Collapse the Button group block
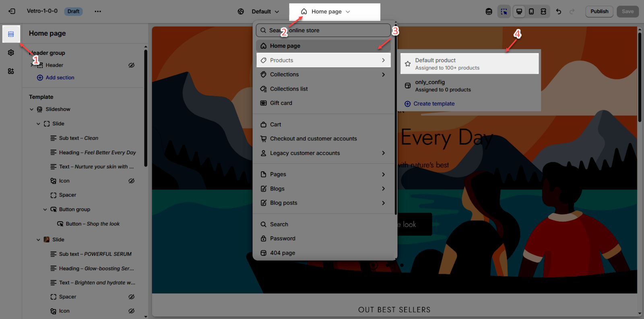Viewport: 644px width, 319px height. [x=45, y=210]
